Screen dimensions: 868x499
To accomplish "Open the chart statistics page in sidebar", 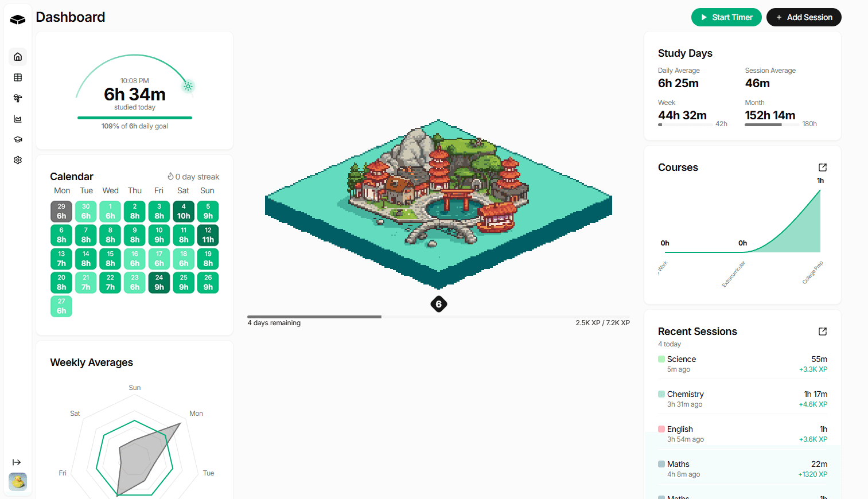I will [18, 119].
